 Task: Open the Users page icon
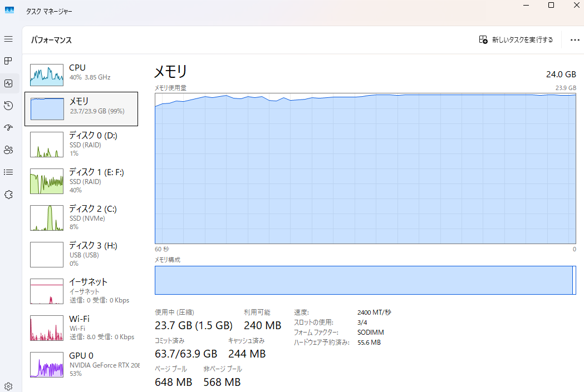coord(8,150)
